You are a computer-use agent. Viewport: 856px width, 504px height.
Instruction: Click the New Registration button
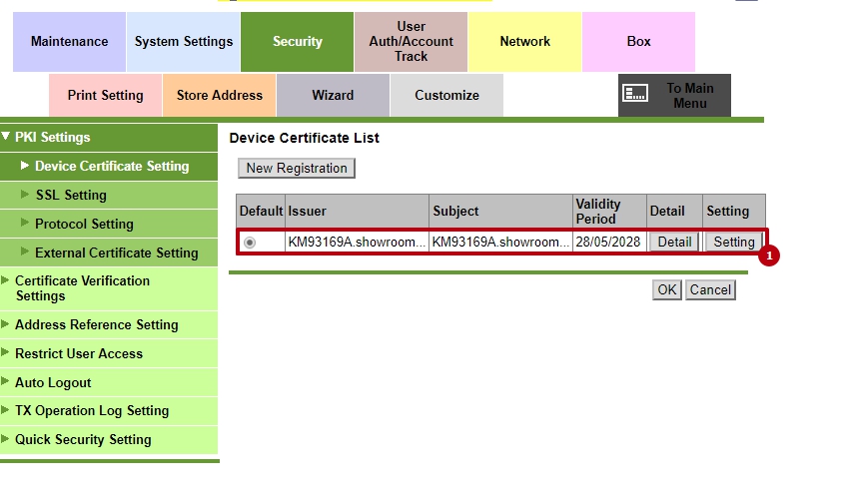tap(297, 169)
